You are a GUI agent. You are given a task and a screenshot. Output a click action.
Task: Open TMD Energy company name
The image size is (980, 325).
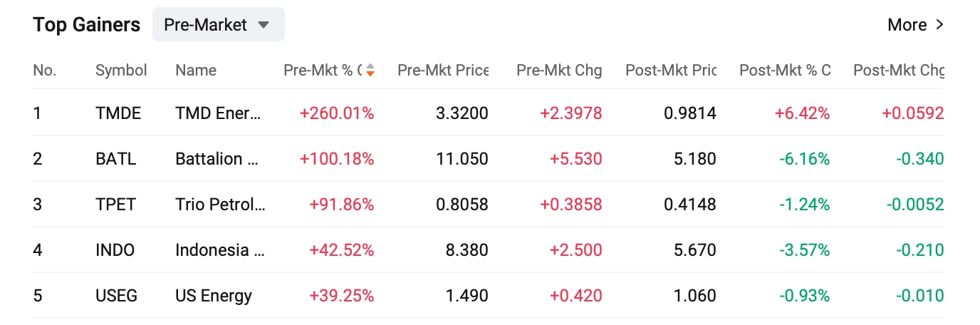pyautogui.click(x=218, y=113)
